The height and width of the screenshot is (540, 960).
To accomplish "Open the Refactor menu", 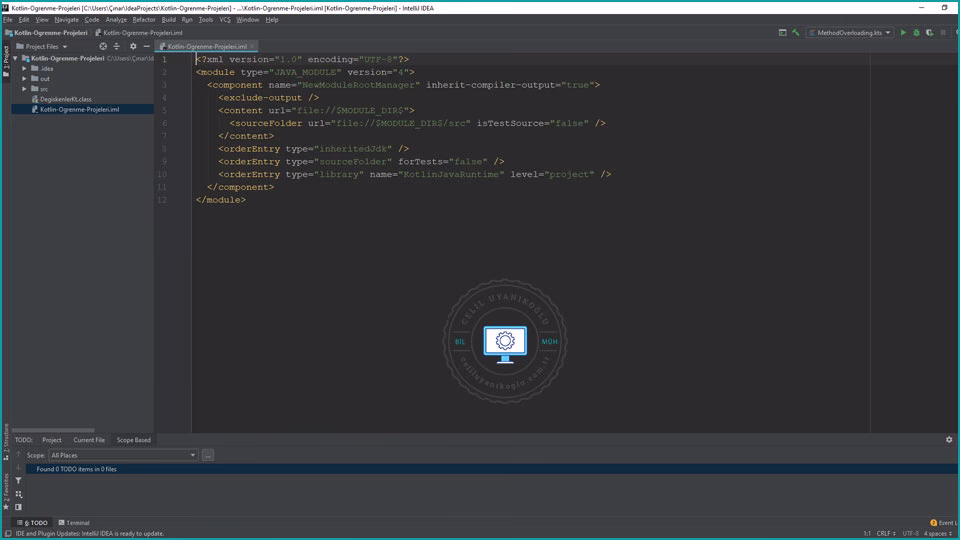I will pyautogui.click(x=144, y=20).
